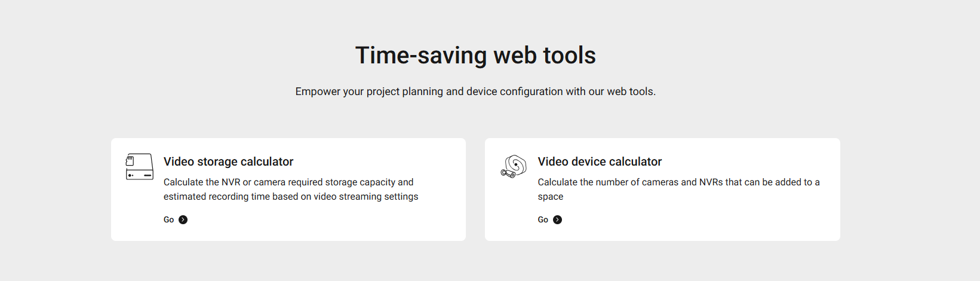Click the video storage drive icon
The height and width of the screenshot is (281, 980).
(x=140, y=166)
